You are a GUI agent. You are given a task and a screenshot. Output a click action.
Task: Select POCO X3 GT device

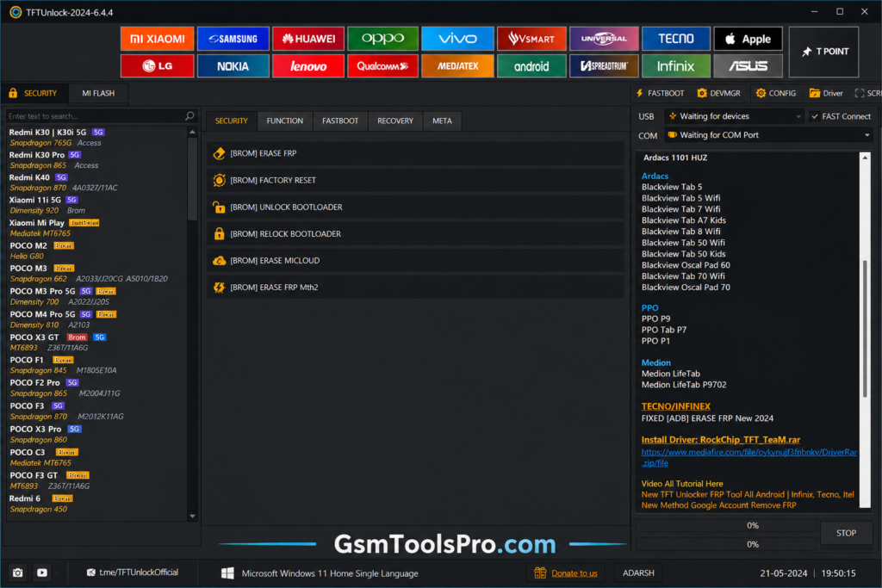click(96, 343)
